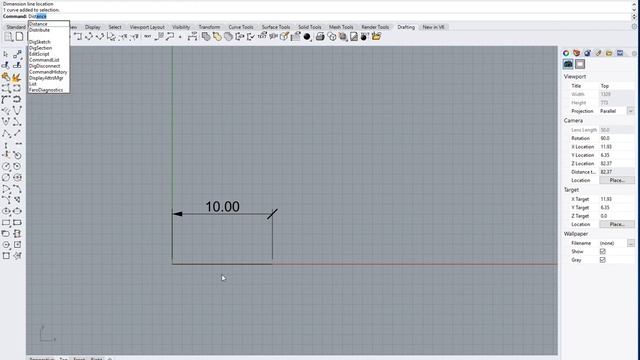Select the viewport camera properties icon
The width and height of the screenshot is (640, 360).
568,64
